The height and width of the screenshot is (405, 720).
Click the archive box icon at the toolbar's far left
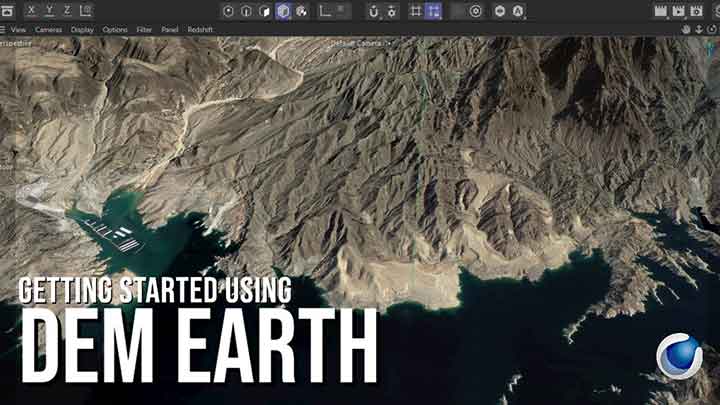[7, 11]
